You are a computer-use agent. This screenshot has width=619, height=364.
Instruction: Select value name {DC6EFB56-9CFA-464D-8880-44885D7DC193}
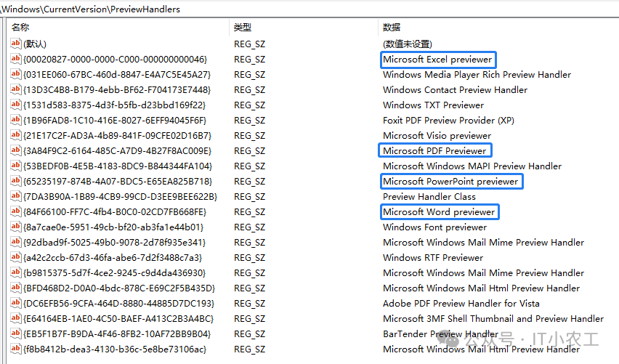point(119,304)
